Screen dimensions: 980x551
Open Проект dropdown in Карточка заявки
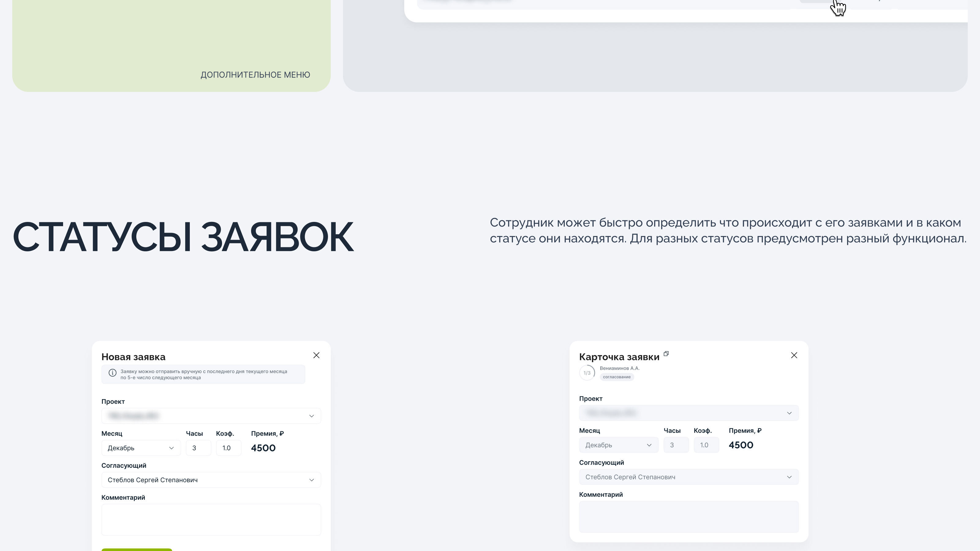(x=688, y=413)
